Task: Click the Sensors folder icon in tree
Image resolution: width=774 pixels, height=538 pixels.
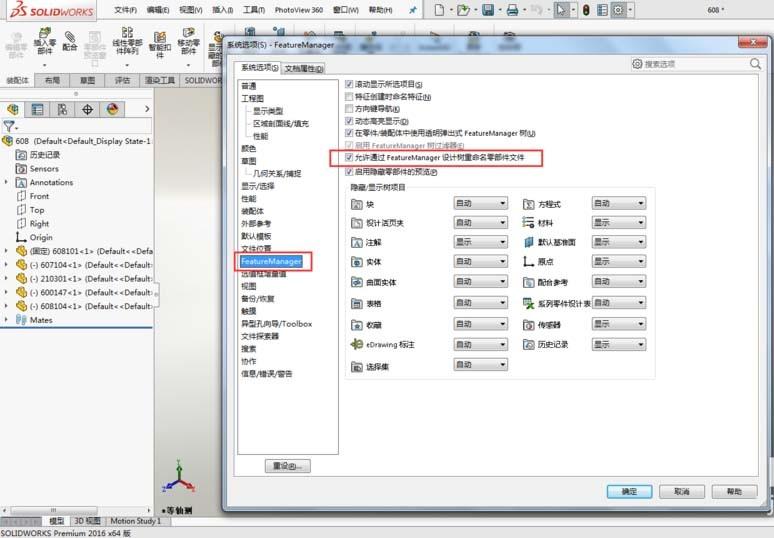Action: [x=21, y=169]
